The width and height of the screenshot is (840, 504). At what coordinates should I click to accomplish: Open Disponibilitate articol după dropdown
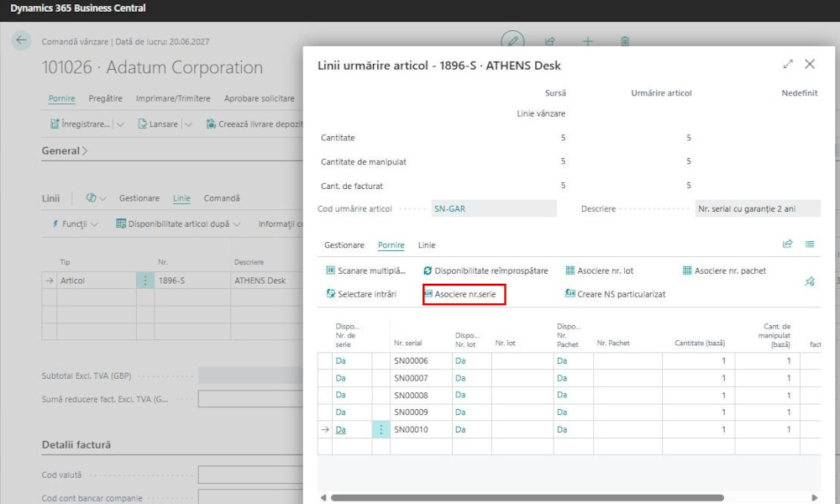tap(178, 224)
